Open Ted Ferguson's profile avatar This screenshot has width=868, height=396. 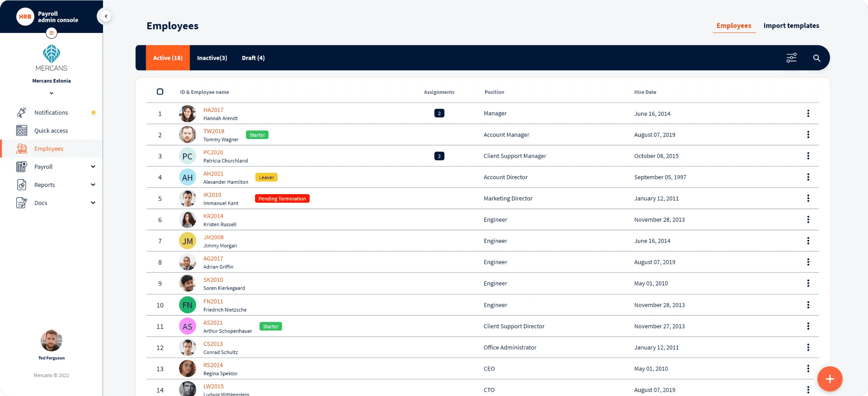pyautogui.click(x=51, y=340)
